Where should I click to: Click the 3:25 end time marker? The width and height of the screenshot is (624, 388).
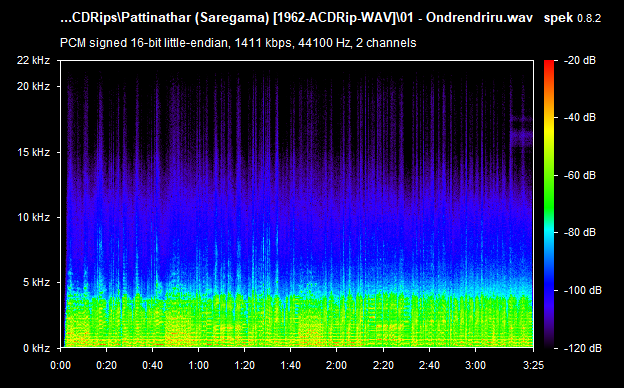[x=533, y=365]
